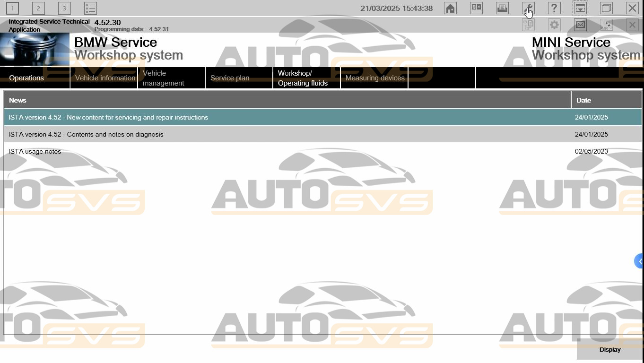Open the operations list icon
Image resolution: width=644 pixels, height=363 pixels.
coord(90,8)
